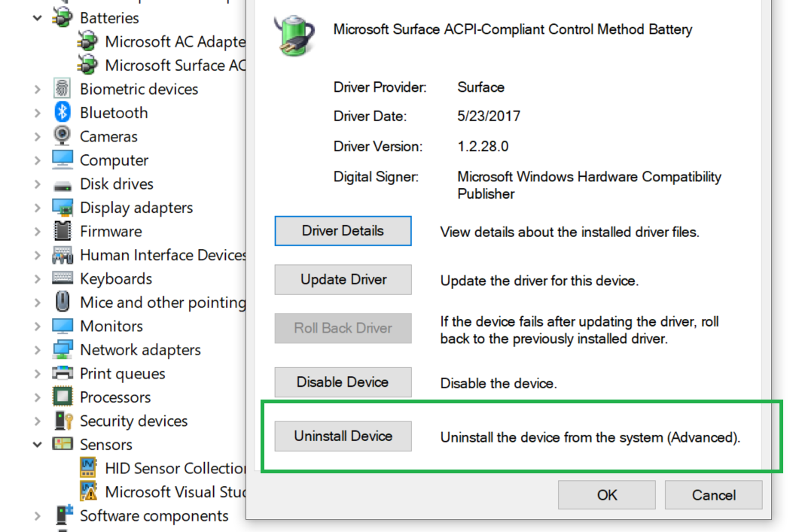The image size is (793, 532).
Task: Click the Bluetooth category icon
Action: coord(63,112)
